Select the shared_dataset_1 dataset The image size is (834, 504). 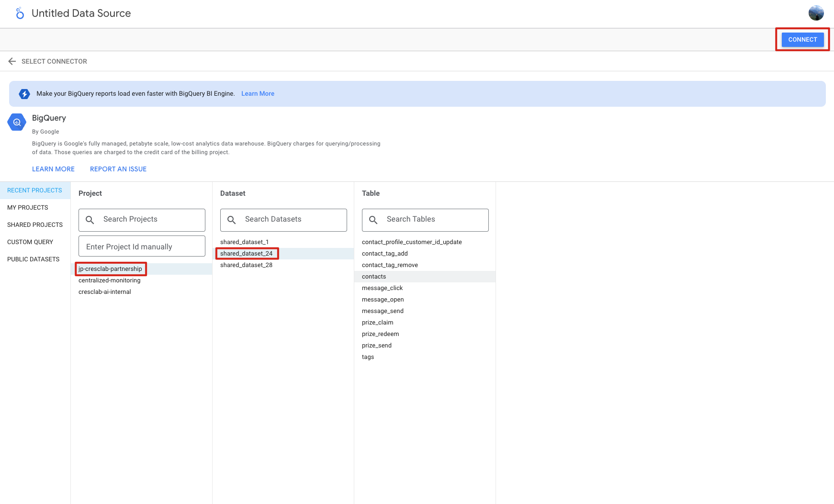point(283,242)
